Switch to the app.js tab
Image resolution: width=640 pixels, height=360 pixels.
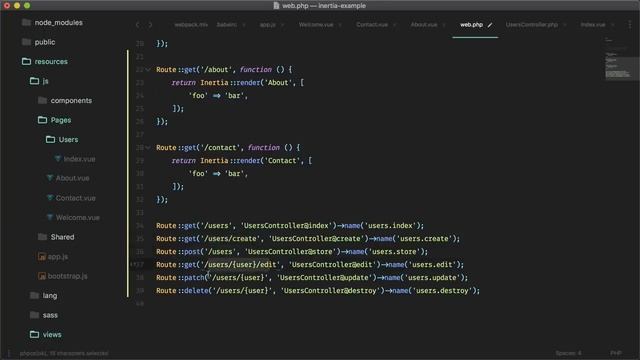pos(267,25)
